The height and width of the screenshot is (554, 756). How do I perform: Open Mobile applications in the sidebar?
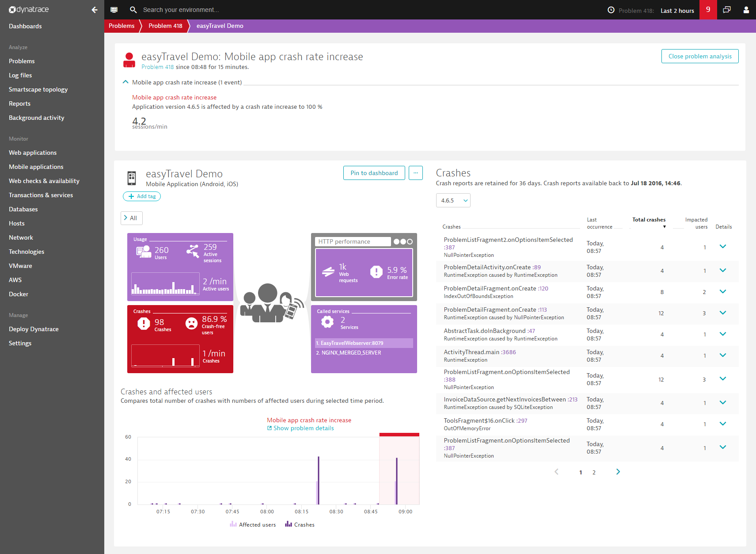pos(36,167)
